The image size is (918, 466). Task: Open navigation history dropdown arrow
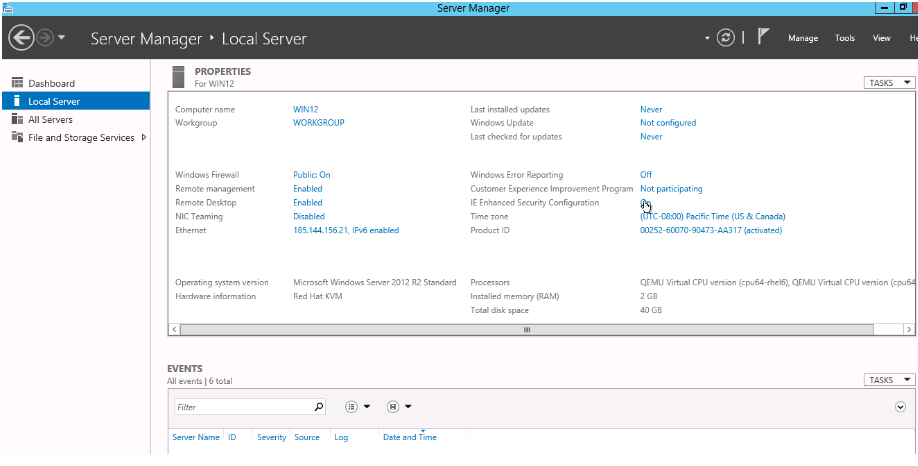click(x=61, y=39)
